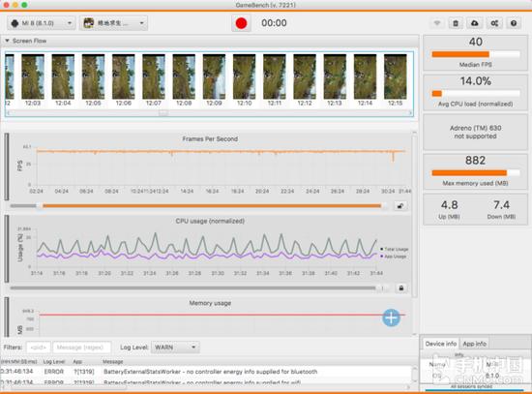Screen dimensions: 532x394
Task: Select the 12:09 screen flow thumbnail
Action: coord(214,80)
